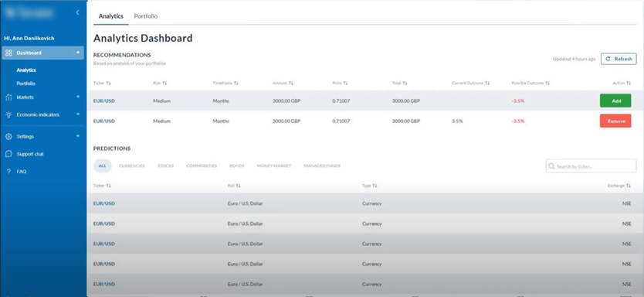Screen dimensions: 644x297
Task: Click the Dashboard grid icon in sidebar
Action: [8, 53]
